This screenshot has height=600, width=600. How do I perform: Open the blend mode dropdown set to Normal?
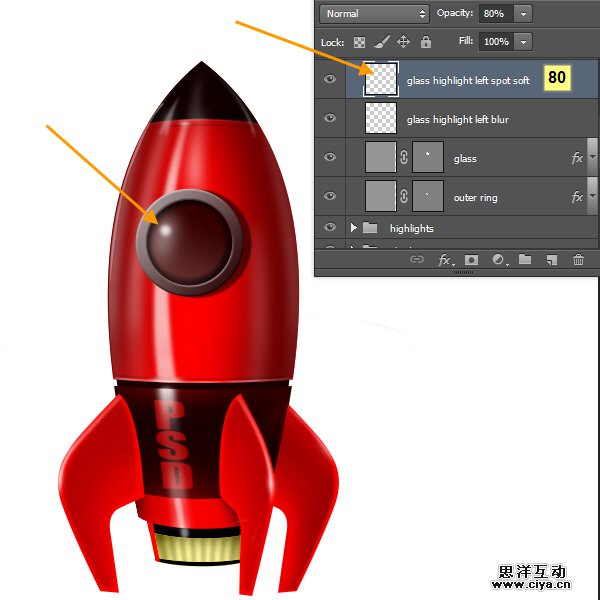[374, 14]
